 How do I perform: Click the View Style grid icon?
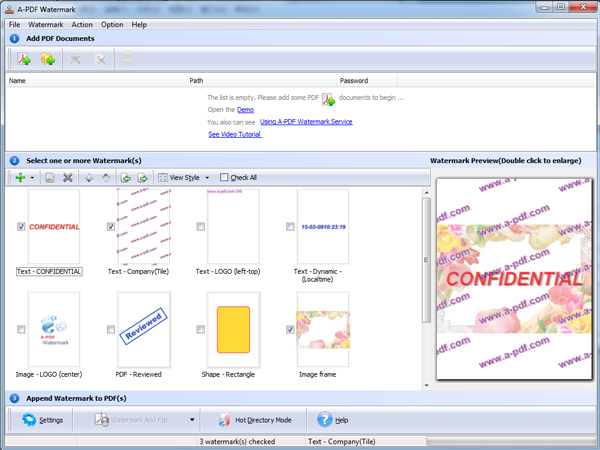coord(163,178)
